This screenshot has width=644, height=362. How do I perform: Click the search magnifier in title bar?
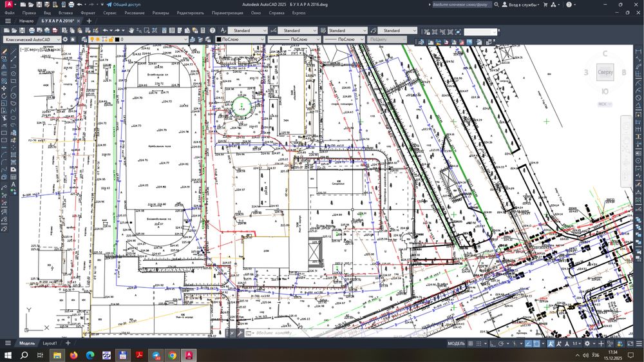tap(497, 5)
